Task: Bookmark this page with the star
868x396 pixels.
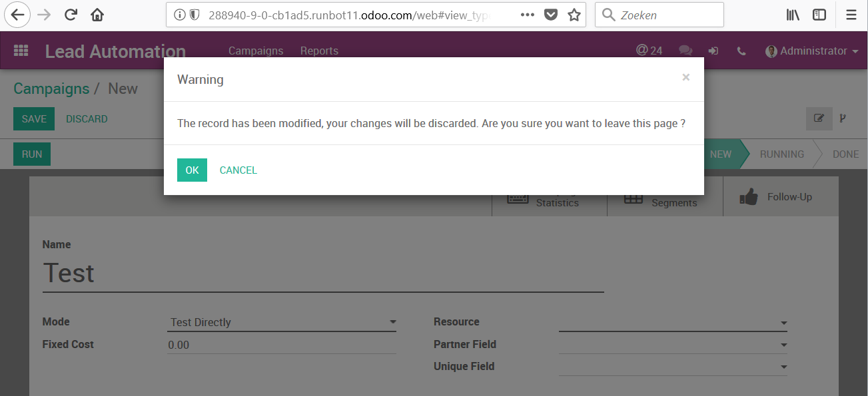Action: [x=574, y=15]
